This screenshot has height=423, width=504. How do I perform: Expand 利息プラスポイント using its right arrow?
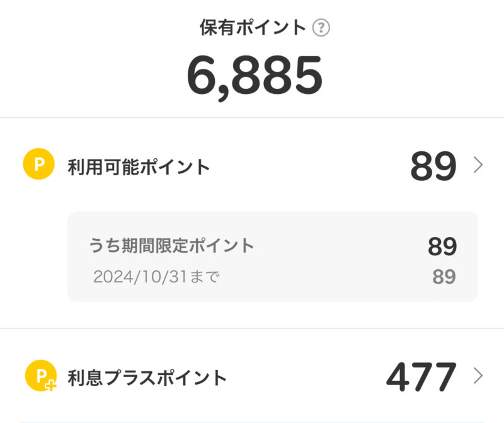click(478, 376)
